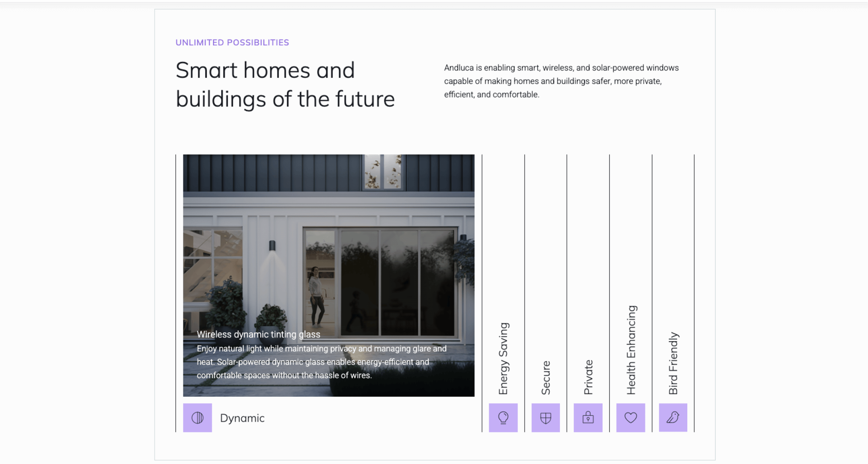Open the Bird Friendly bird icon
This screenshot has width=868, height=464.
click(673, 417)
